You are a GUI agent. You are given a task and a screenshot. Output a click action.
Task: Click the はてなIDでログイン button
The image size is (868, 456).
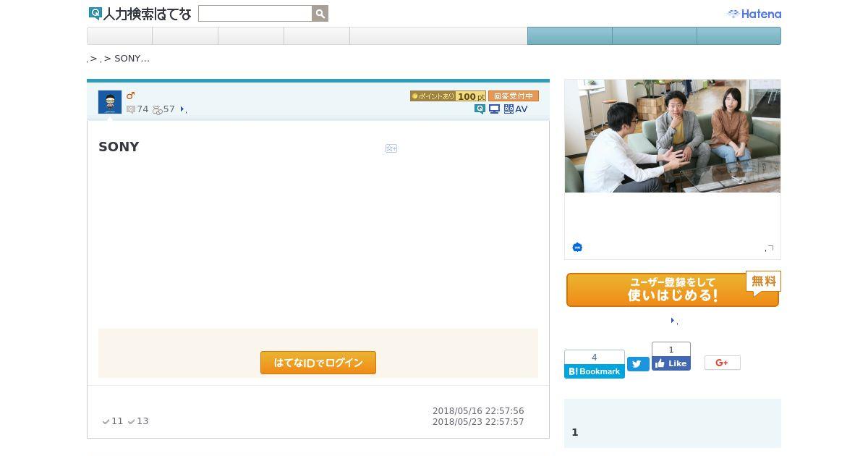pyautogui.click(x=318, y=363)
